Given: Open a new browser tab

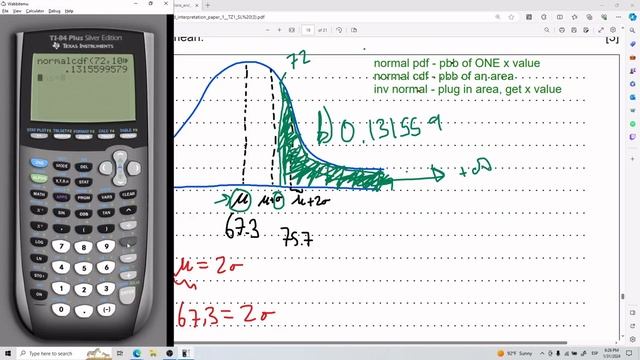Looking at the screenshot, I should (x=208, y=5).
